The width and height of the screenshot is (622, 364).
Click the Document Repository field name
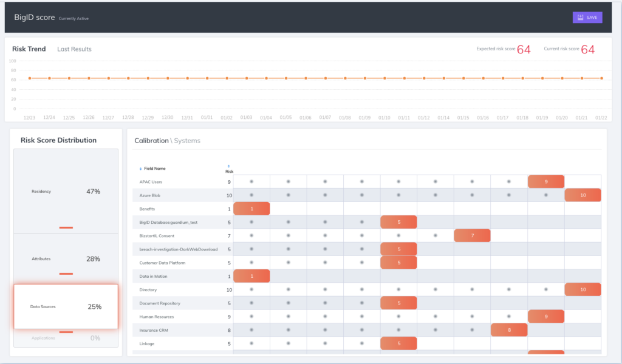coord(160,303)
